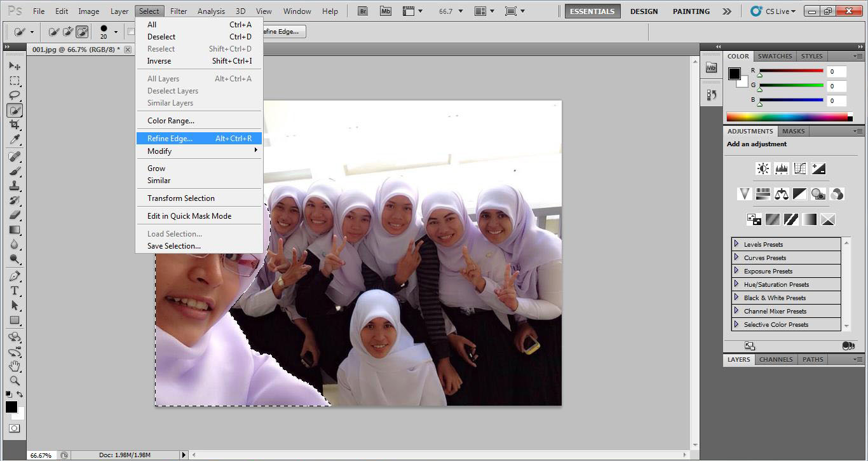Expand the Hue/Saturation Presets group
868x461 pixels.
point(736,284)
